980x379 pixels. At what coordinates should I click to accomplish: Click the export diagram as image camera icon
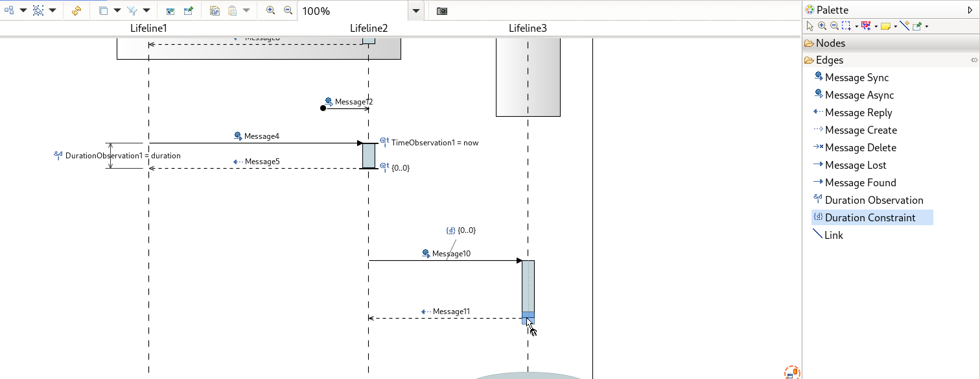tap(442, 11)
